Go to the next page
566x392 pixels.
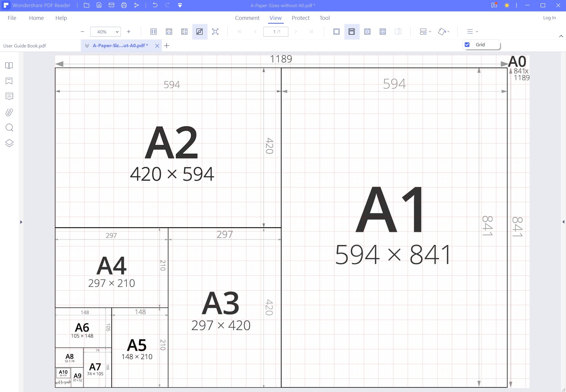pyautogui.click(x=296, y=32)
